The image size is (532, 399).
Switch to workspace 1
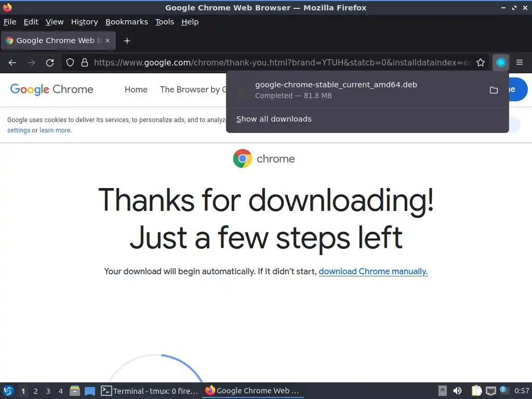pyautogui.click(x=23, y=391)
